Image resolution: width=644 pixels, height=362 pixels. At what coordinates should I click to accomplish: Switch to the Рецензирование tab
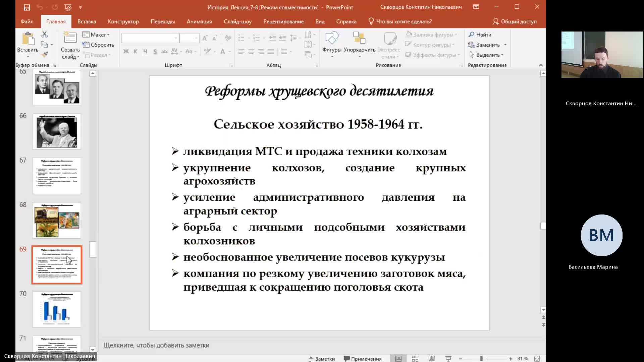pyautogui.click(x=283, y=21)
